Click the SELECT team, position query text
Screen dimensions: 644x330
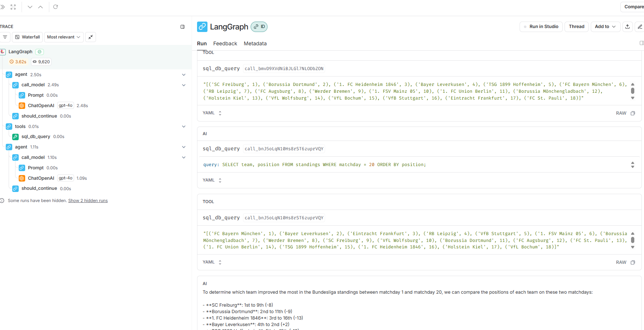click(315, 165)
